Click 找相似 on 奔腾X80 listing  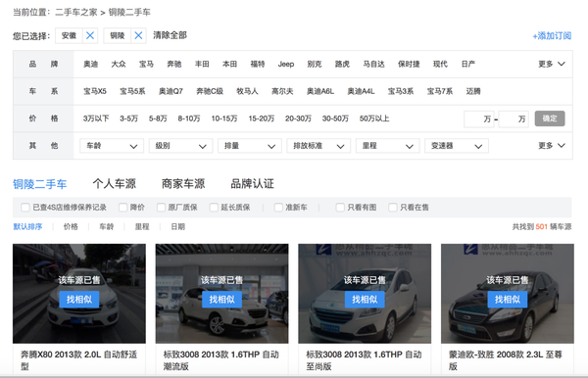point(79,300)
